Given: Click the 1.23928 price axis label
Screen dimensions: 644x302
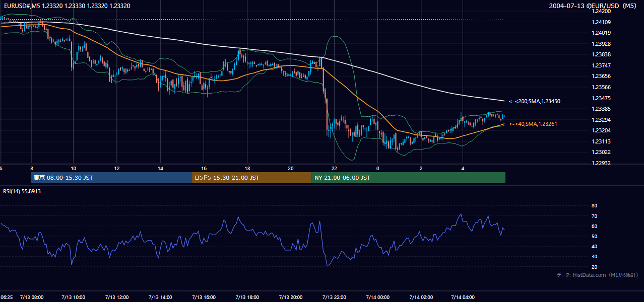Looking at the screenshot, I should coord(601,44).
